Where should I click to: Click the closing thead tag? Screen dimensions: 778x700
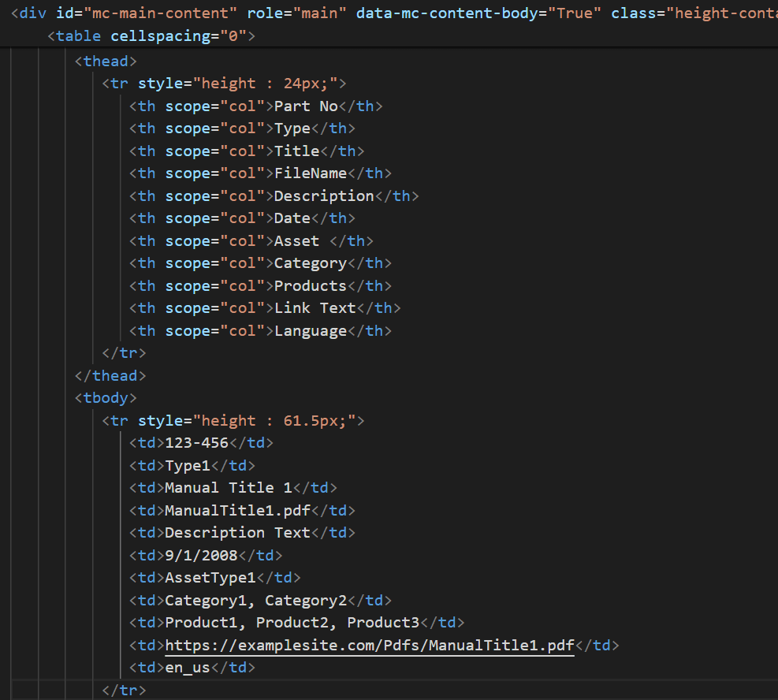110,376
